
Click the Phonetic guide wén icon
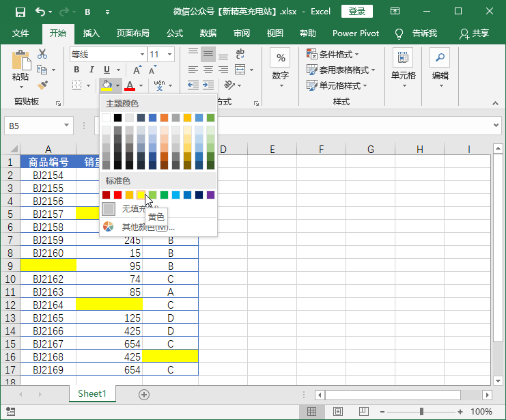pyautogui.click(x=159, y=85)
